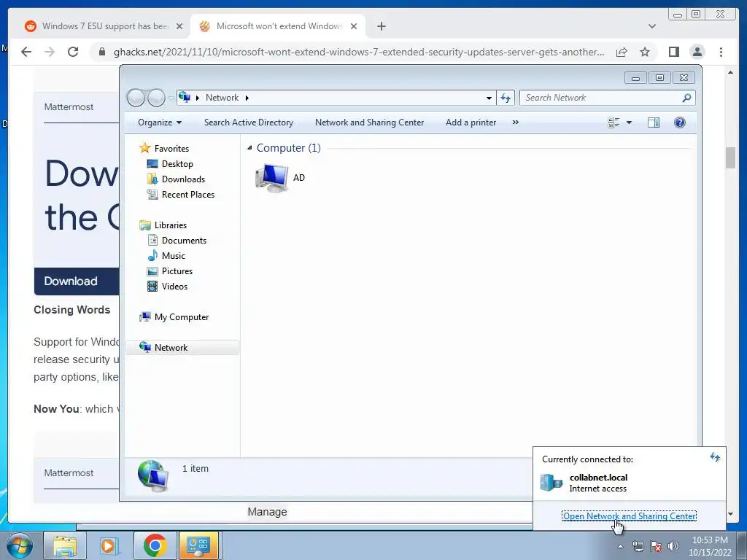Viewport: 747px width, 560px height.
Task: Open Videos library
Action: click(167, 286)
